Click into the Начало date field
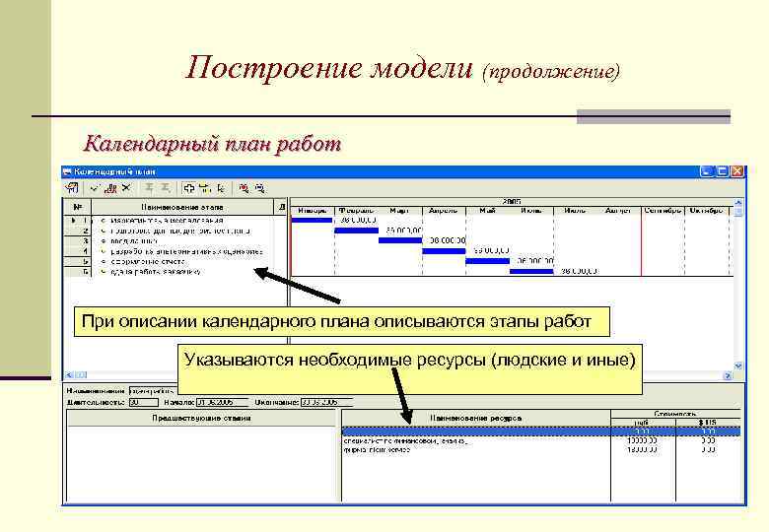The image size is (769, 532). (x=222, y=402)
